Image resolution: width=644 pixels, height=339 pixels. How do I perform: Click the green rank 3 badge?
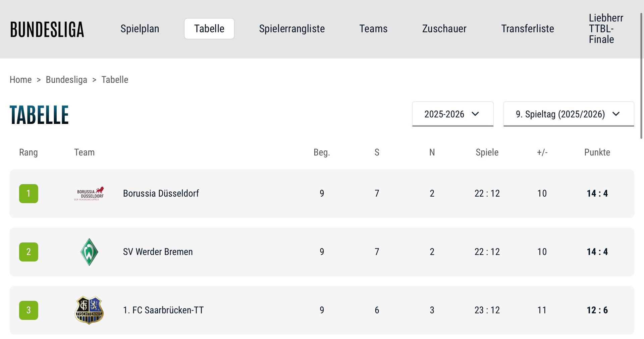[29, 310]
